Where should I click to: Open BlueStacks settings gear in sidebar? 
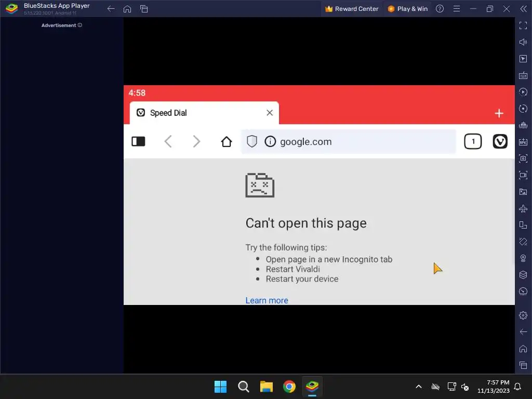click(523, 315)
